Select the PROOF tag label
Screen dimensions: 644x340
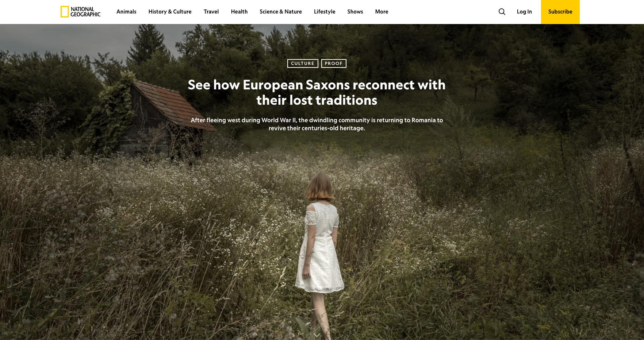point(334,63)
